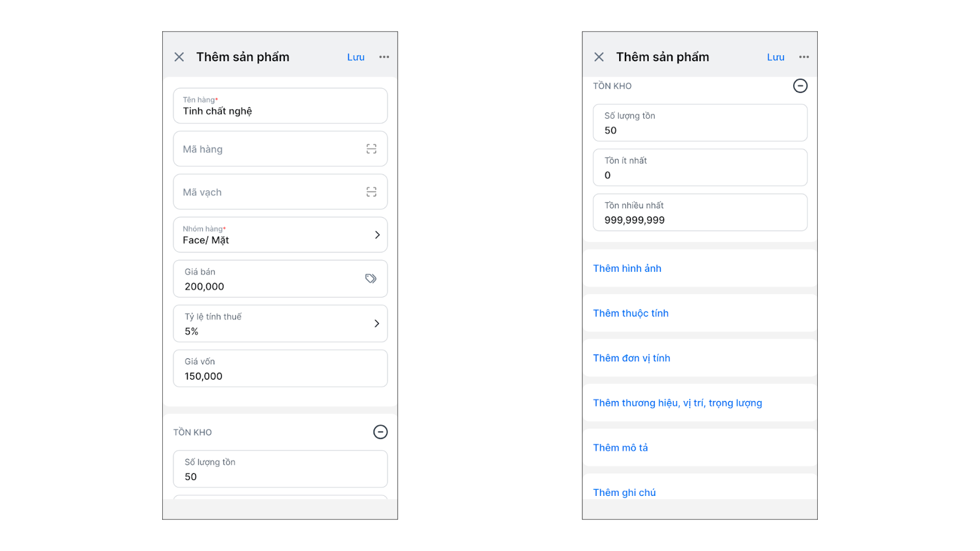Tap the Thêm mô tả link
Viewport: 980px width, 551px height.
(x=620, y=448)
